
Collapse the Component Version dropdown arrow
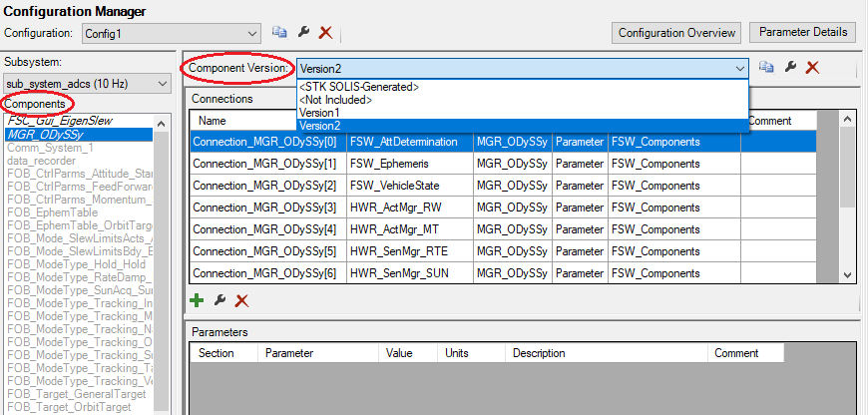739,68
